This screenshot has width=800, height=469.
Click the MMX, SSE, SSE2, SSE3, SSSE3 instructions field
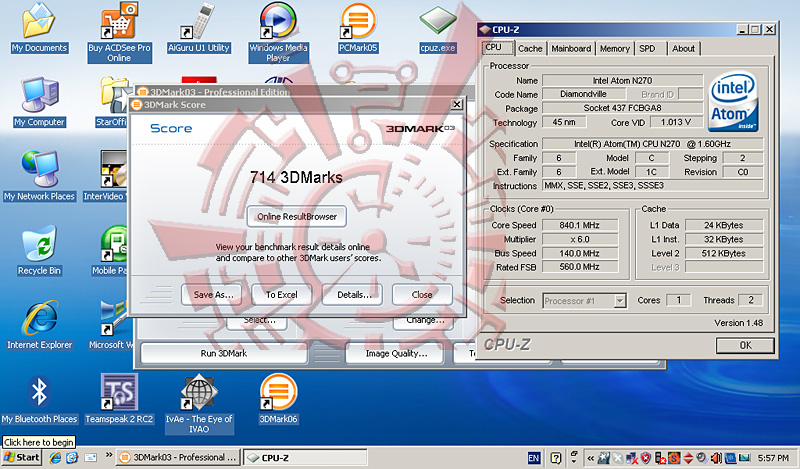(x=652, y=185)
